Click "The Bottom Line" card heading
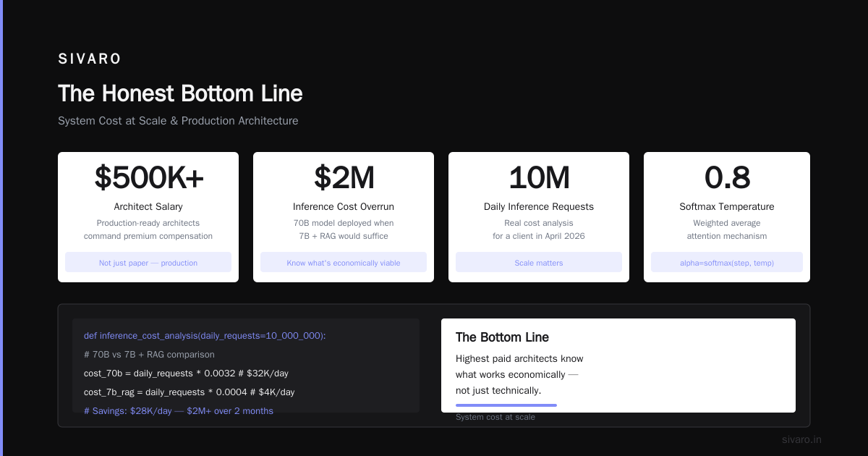The height and width of the screenshot is (456, 868). [x=502, y=337]
